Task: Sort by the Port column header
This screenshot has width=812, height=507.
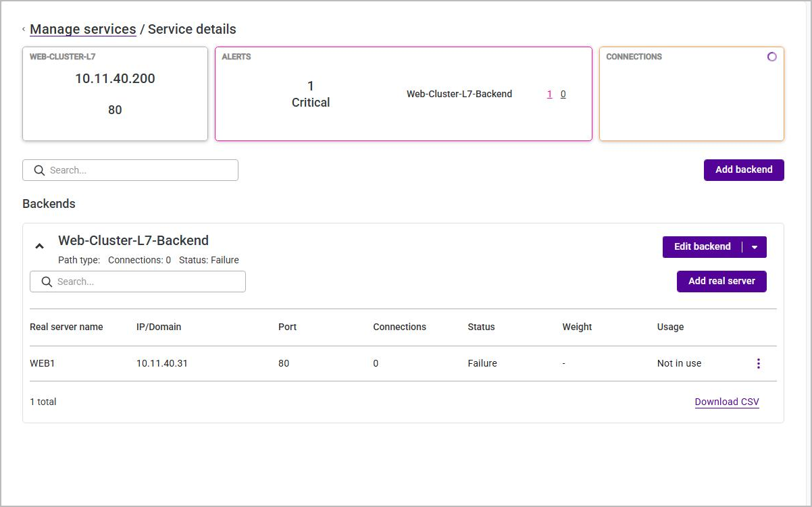Action: click(x=288, y=327)
